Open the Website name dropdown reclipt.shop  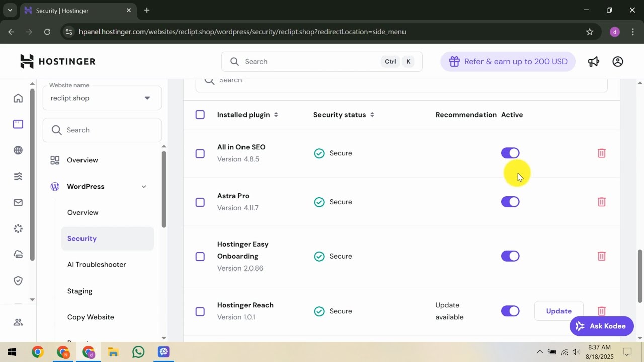tap(102, 98)
